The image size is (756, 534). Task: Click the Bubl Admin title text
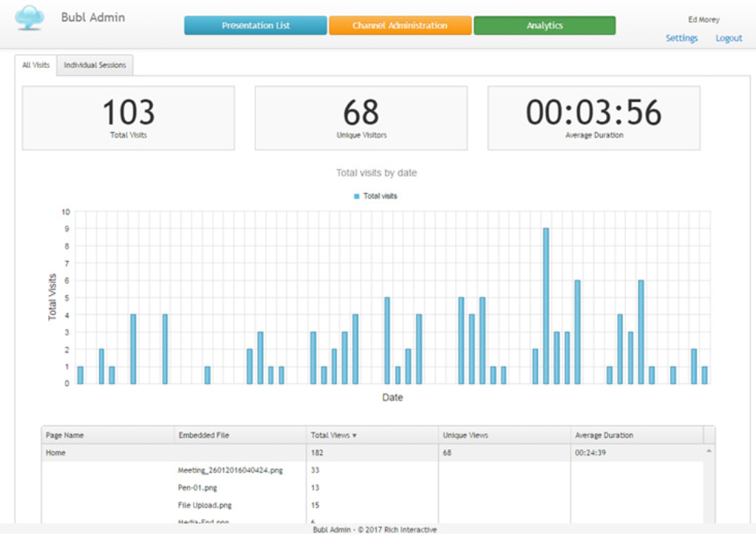[x=93, y=17]
